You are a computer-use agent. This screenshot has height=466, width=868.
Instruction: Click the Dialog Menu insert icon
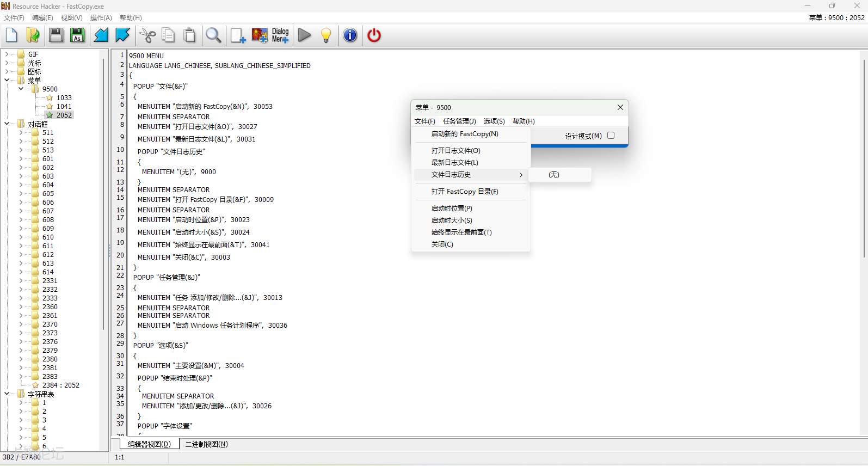click(280, 35)
